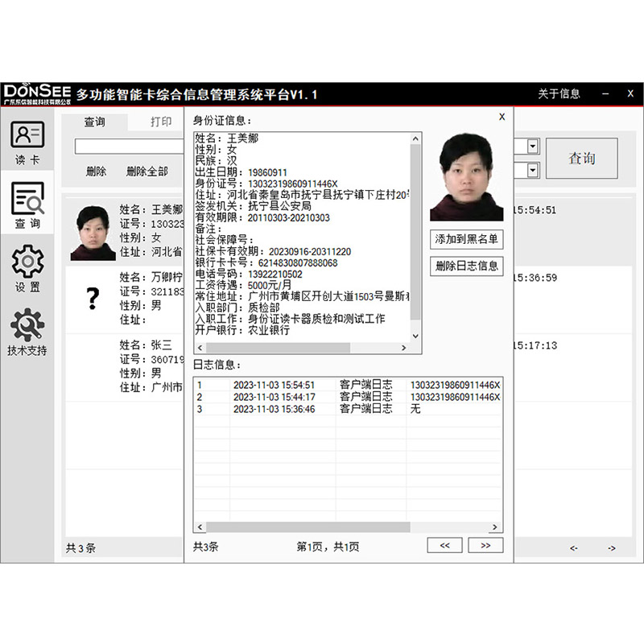644x644 pixels.
Task: Select the 读卡 (Read Card) sidebar icon
Action: click(29, 142)
